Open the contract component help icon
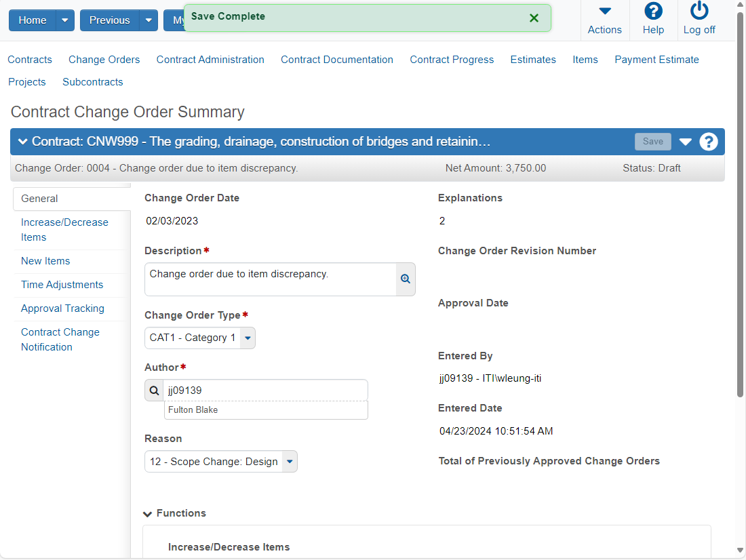 709,142
